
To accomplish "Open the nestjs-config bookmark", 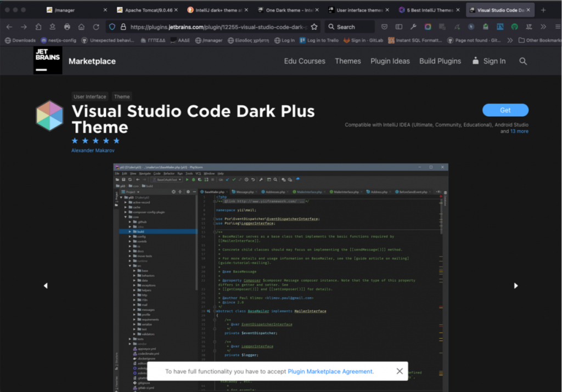I will coord(58,41).
